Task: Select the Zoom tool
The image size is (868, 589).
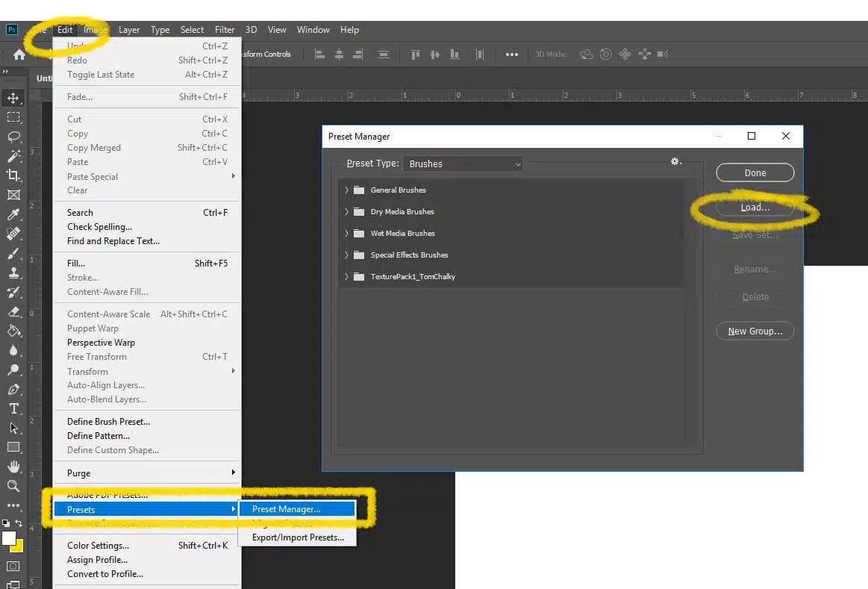Action: (x=13, y=486)
